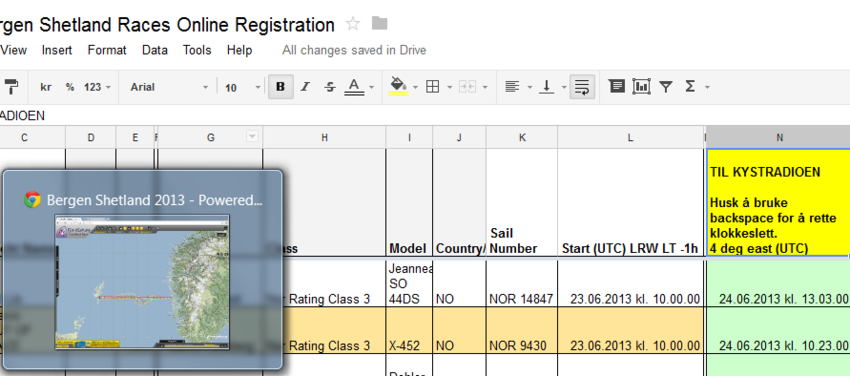Expand the Functions dropdown arrow

point(707,87)
